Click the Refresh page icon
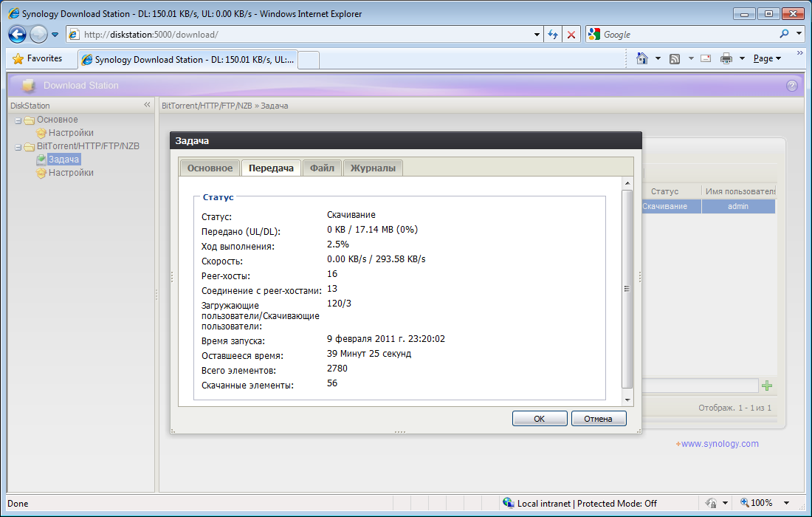812x517 pixels. [553, 35]
